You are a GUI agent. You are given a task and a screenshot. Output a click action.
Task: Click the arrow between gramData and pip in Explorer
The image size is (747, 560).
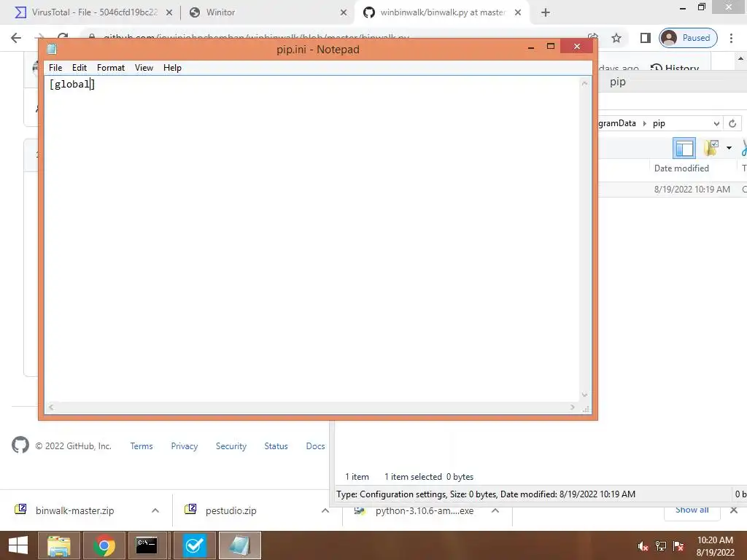(x=645, y=124)
